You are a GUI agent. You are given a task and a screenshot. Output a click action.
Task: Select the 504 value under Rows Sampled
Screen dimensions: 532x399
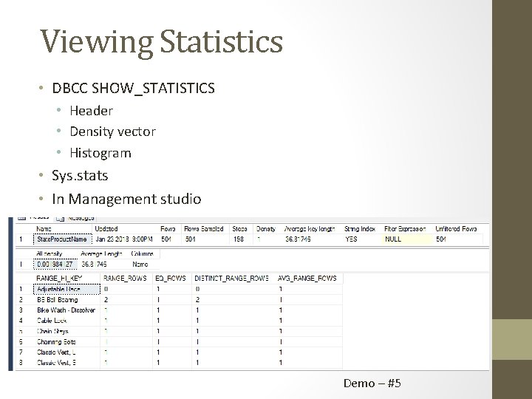(191, 239)
